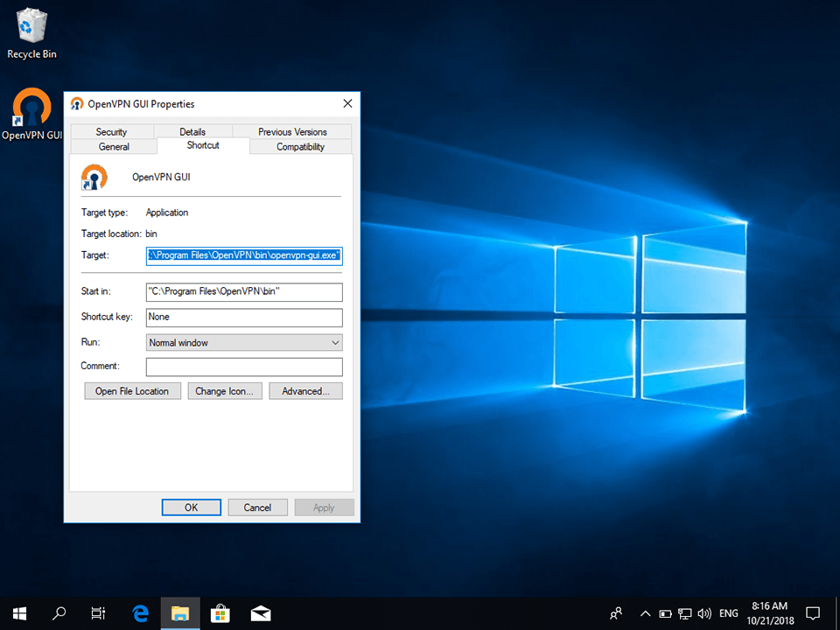Open the Windows Start menu
The height and width of the screenshot is (630, 840).
click(x=20, y=613)
